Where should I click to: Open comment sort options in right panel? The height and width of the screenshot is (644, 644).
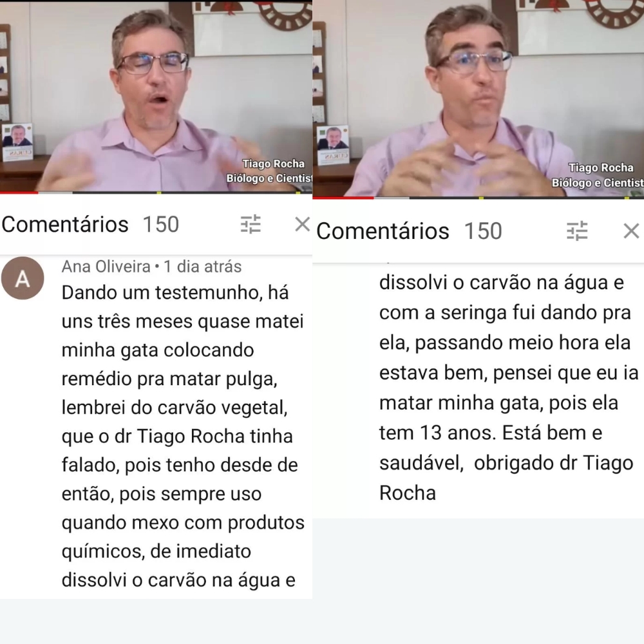click(577, 231)
